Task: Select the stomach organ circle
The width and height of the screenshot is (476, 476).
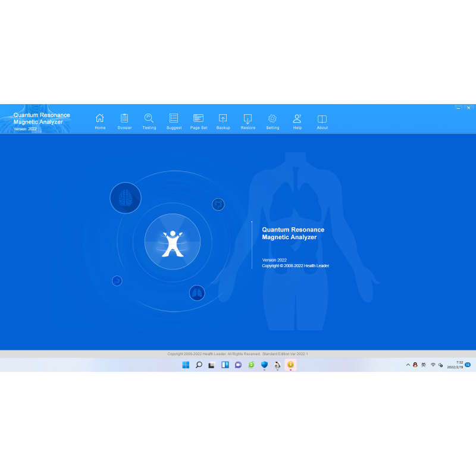Action: (x=117, y=280)
